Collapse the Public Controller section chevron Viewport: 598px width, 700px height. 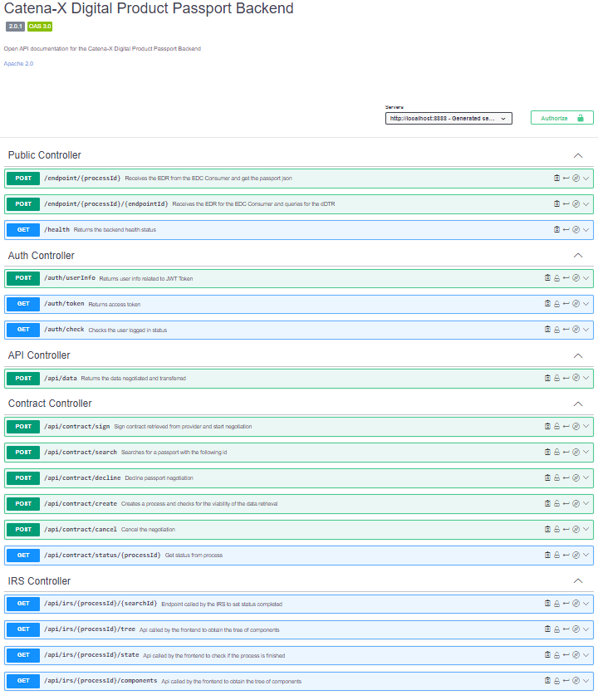pyautogui.click(x=578, y=156)
